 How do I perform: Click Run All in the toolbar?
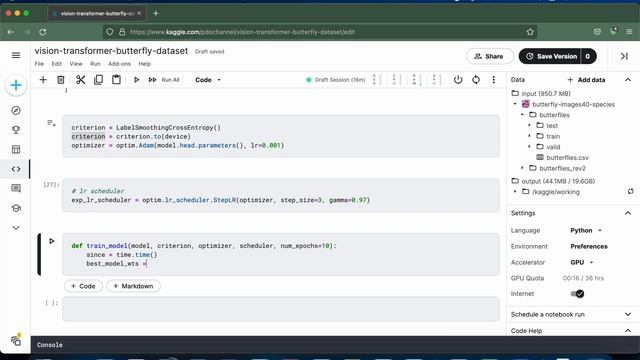point(164,80)
